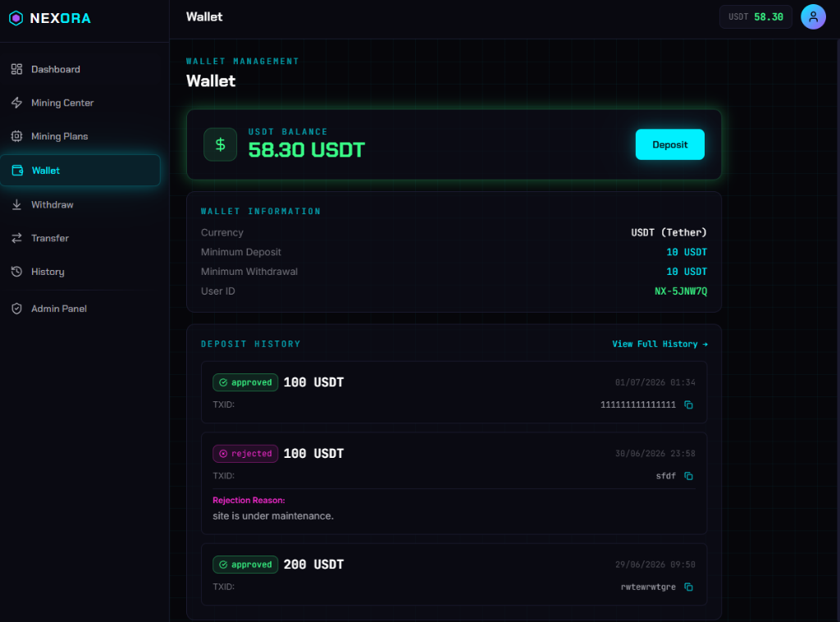Image resolution: width=840 pixels, height=622 pixels.
Task: Click the rejected status badge
Action: (x=245, y=454)
